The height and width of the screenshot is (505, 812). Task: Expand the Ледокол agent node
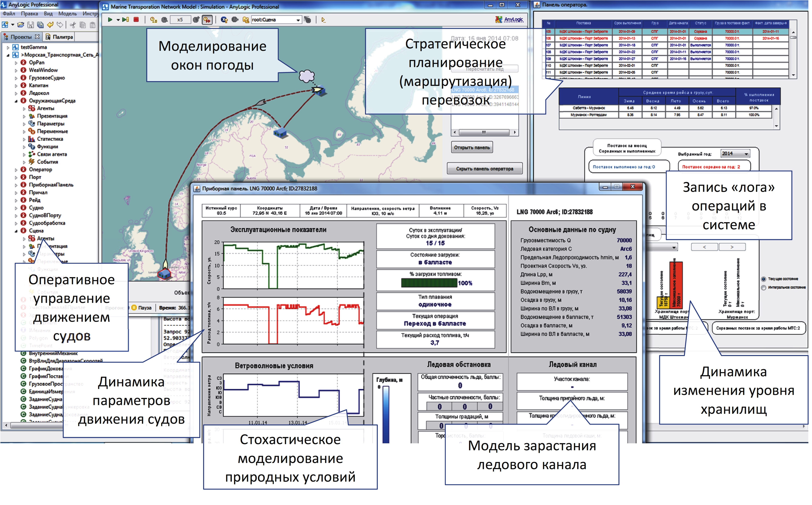[16, 93]
